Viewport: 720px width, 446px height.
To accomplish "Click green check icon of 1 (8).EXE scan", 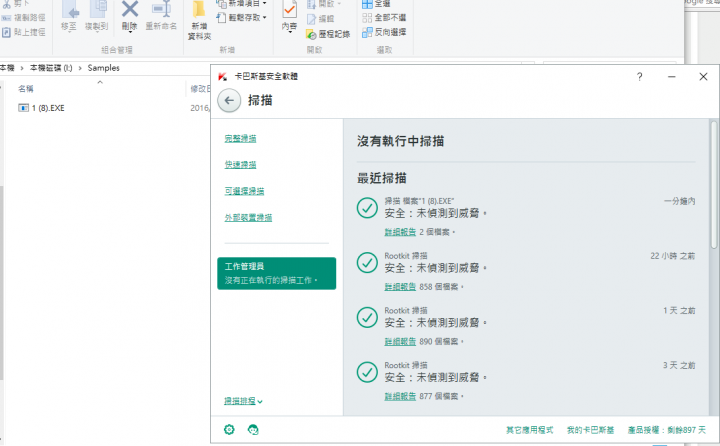I will (x=367, y=208).
